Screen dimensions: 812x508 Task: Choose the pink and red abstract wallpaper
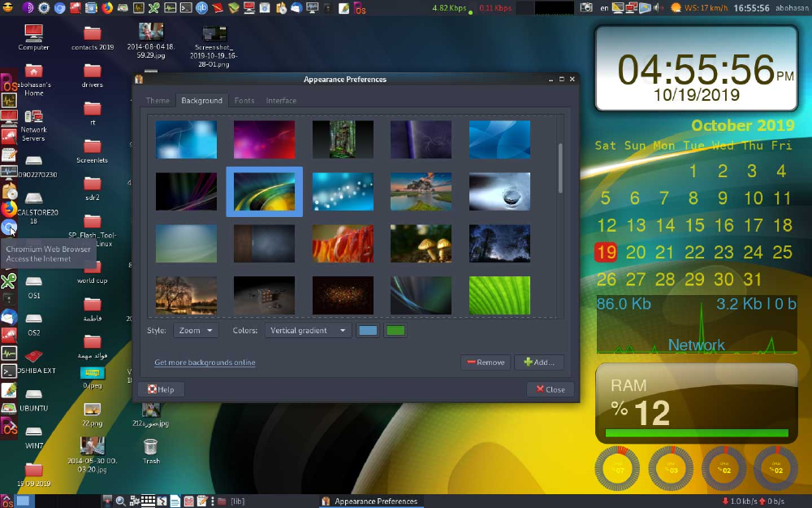tap(264, 140)
